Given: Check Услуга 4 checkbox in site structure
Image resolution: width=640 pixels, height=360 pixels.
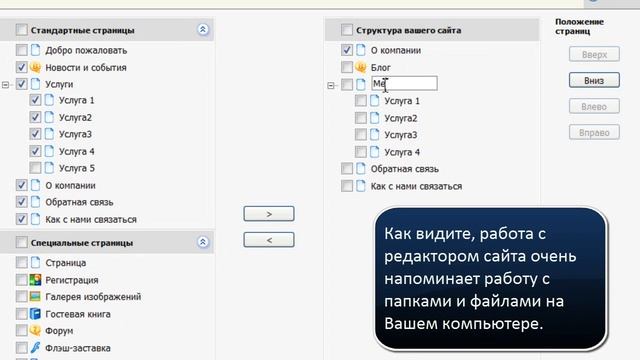Looking at the screenshot, I should pos(360,152).
